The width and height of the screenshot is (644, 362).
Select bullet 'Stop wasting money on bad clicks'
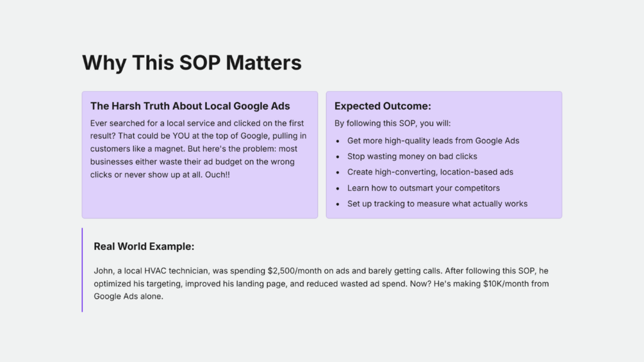tap(412, 156)
